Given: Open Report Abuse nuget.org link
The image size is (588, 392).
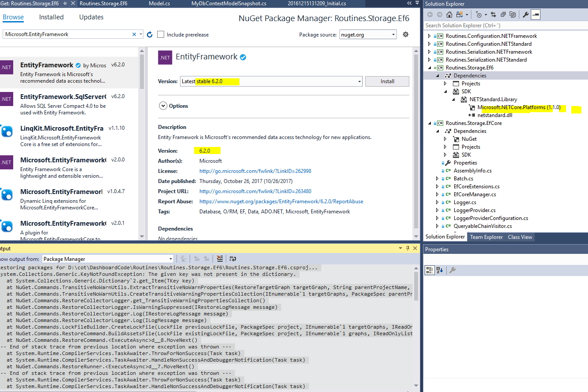Looking at the screenshot, I should tap(281, 201).
